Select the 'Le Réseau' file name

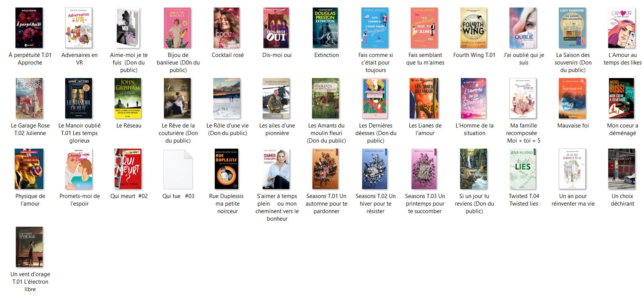(129, 126)
